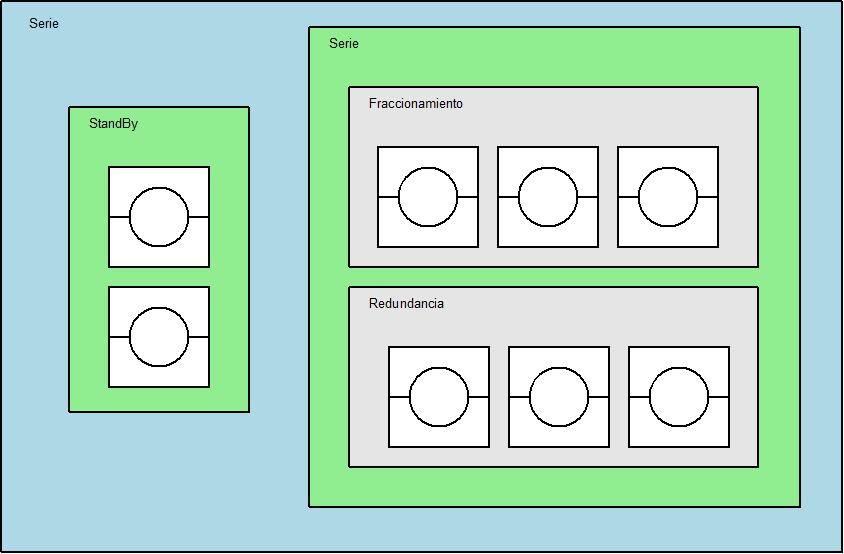Click the Serie label in the green container

coord(343,44)
